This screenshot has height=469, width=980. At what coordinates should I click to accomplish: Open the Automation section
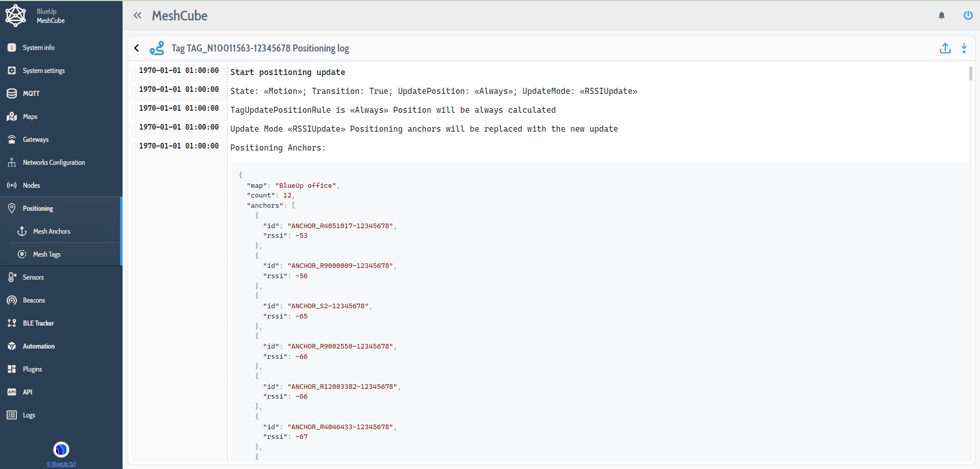coord(39,346)
